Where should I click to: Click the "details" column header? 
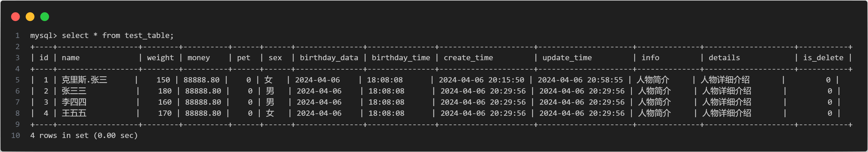724,58
